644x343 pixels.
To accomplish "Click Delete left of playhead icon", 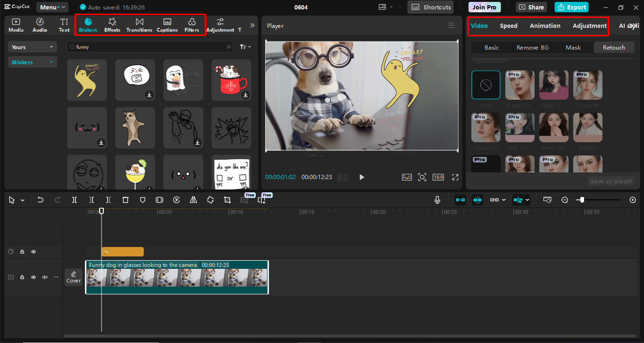I will pos(92,200).
